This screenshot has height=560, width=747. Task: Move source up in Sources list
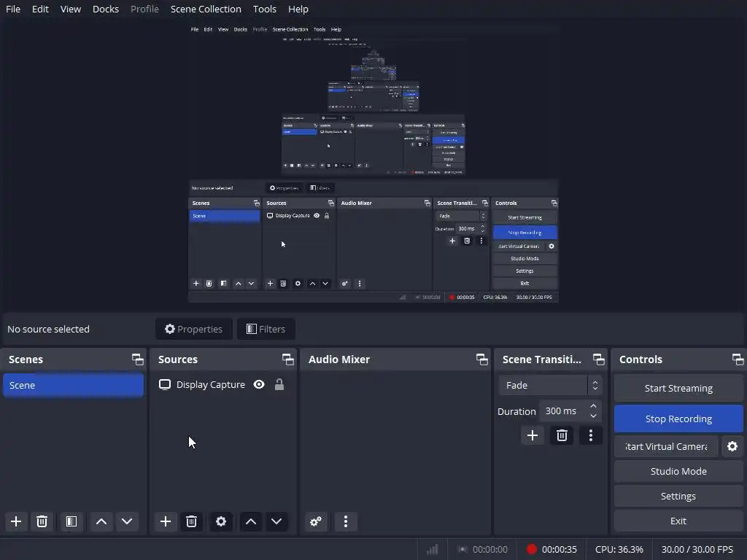(x=251, y=521)
